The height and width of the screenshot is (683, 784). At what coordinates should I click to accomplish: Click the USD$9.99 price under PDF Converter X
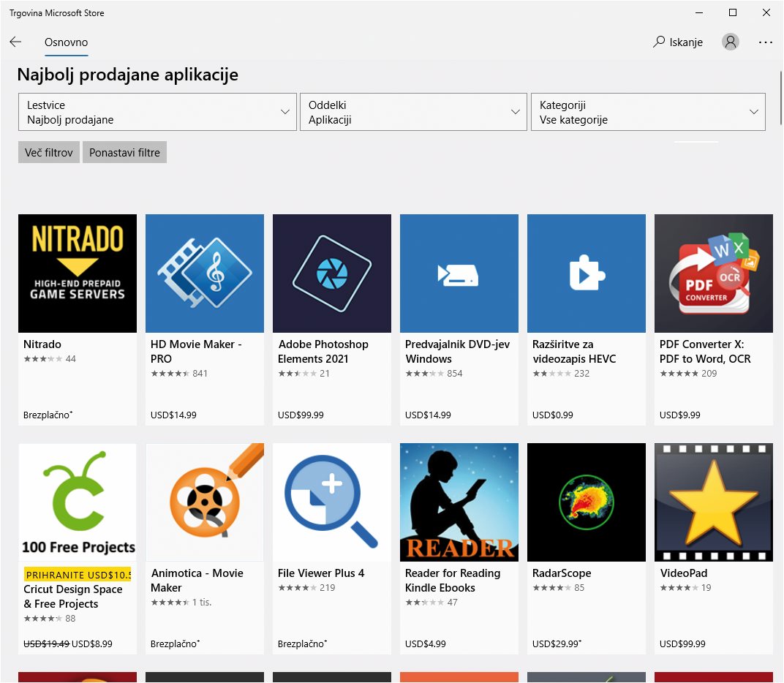[680, 415]
